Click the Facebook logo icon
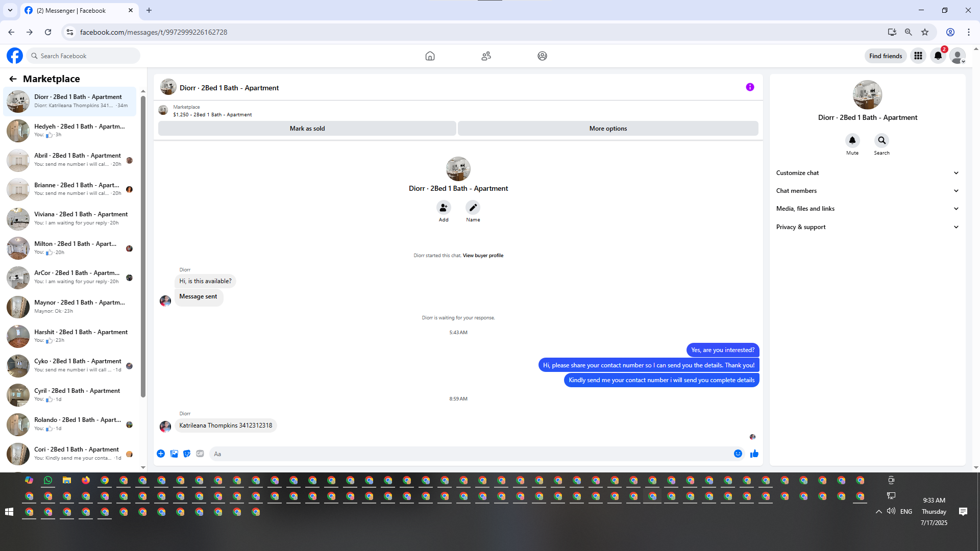Image resolution: width=980 pixels, height=551 pixels. 15,56
